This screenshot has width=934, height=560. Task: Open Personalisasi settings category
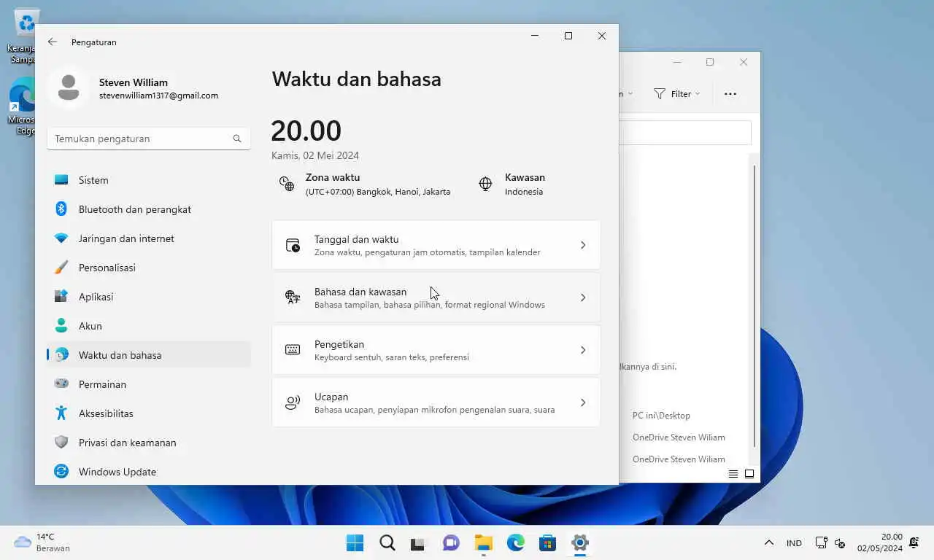[149, 268]
